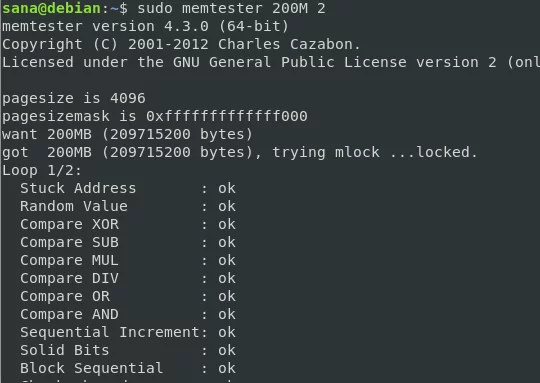Click the GNU General Public License line
540x383 pixels.
(271, 62)
